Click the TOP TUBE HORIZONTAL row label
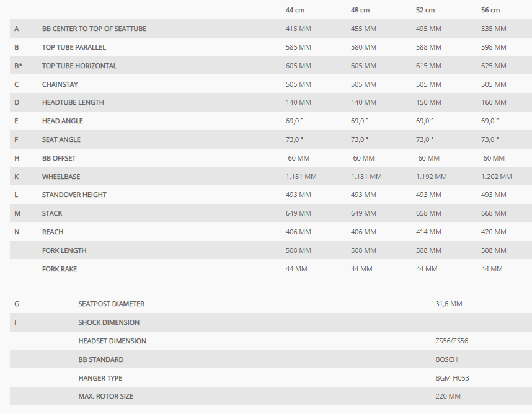The width and height of the screenshot is (532, 414). pyautogui.click(x=79, y=66)
